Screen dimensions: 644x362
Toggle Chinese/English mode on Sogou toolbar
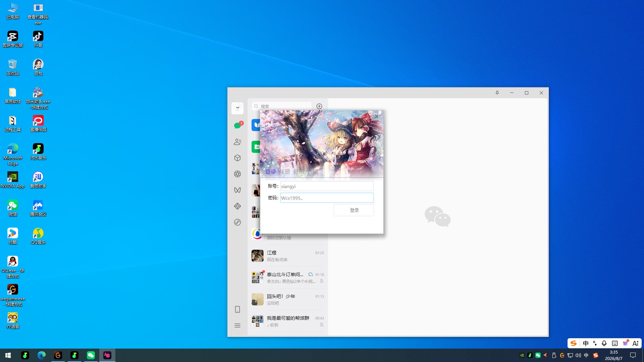pyautogui.click(x=586, y=343)
